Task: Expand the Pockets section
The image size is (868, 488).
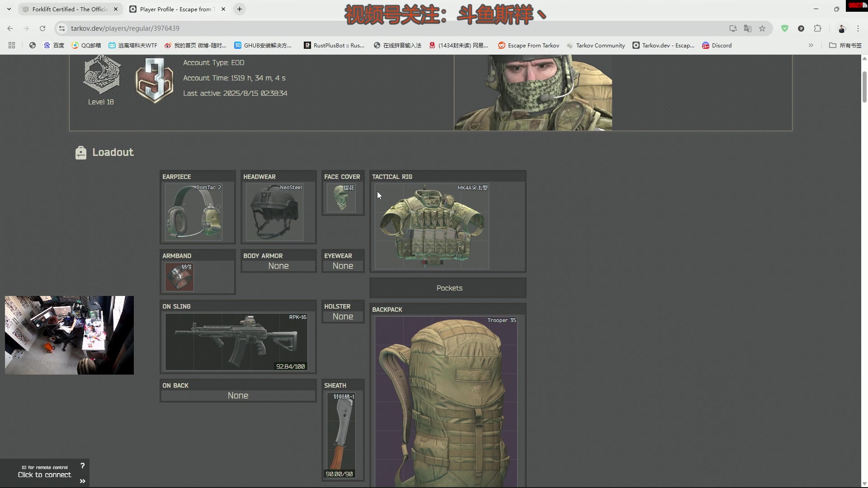Action: 448,288
